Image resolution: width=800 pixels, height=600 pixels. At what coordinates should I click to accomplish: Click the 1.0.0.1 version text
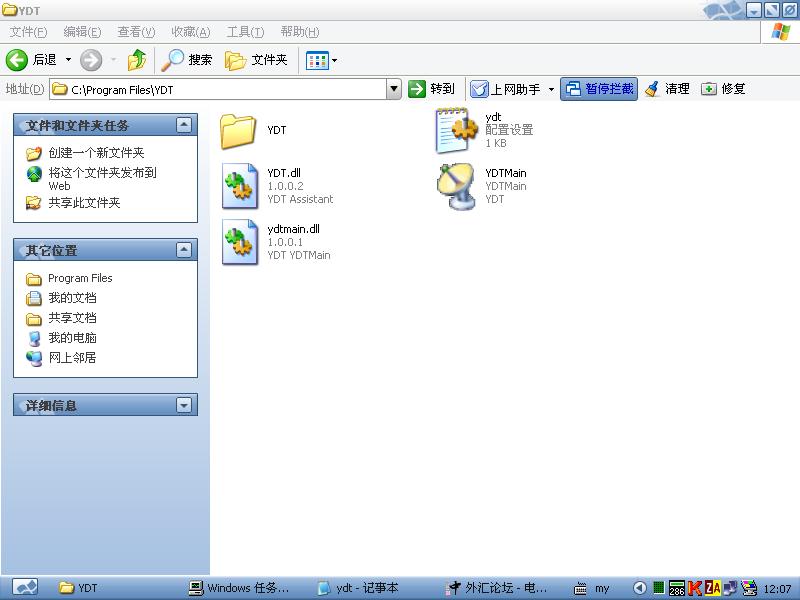[285, 242]
